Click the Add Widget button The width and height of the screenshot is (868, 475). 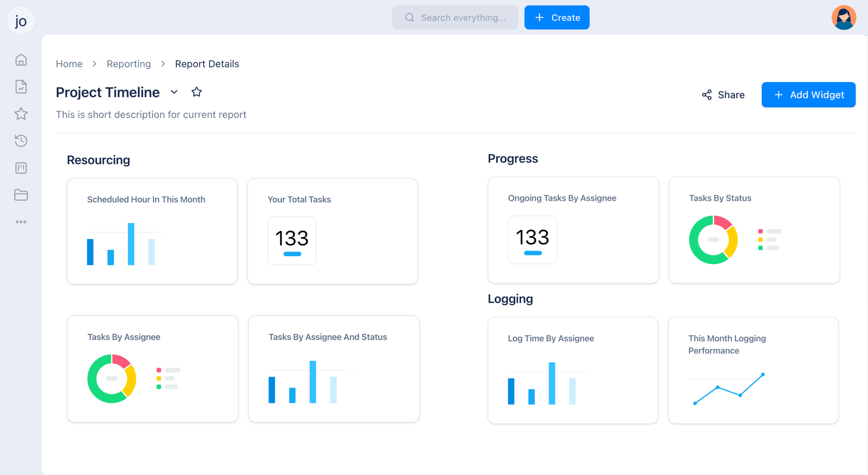point(809,95)
